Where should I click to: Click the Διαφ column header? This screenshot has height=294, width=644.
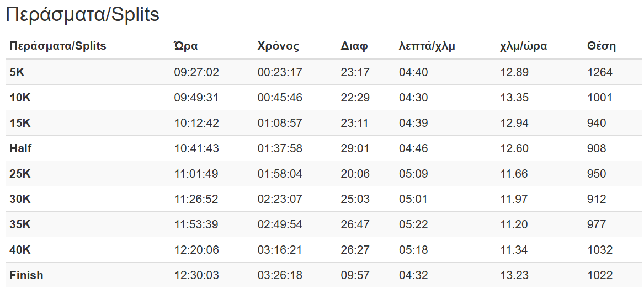(354, 46)
